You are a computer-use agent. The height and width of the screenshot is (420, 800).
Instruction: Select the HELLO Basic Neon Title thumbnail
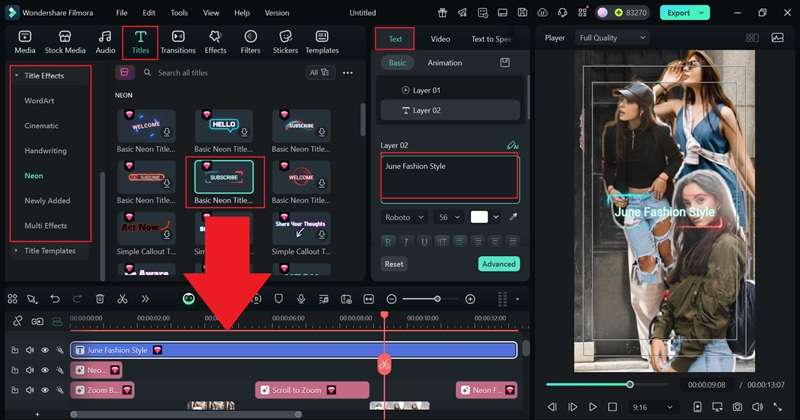pos(224,126)
